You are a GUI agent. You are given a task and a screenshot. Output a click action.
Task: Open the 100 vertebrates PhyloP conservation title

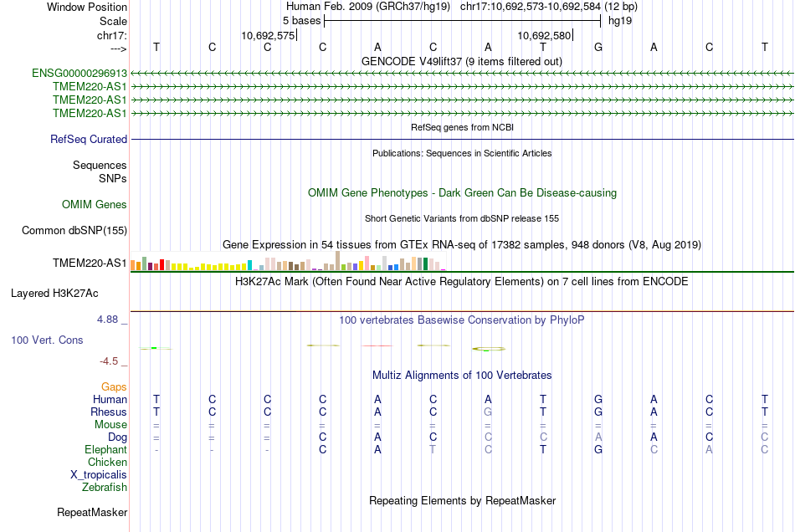[x=462, y=320]
